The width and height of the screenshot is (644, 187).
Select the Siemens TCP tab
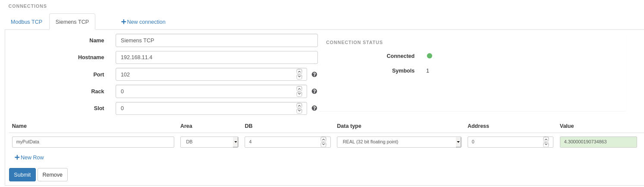[x=72, y=22]
